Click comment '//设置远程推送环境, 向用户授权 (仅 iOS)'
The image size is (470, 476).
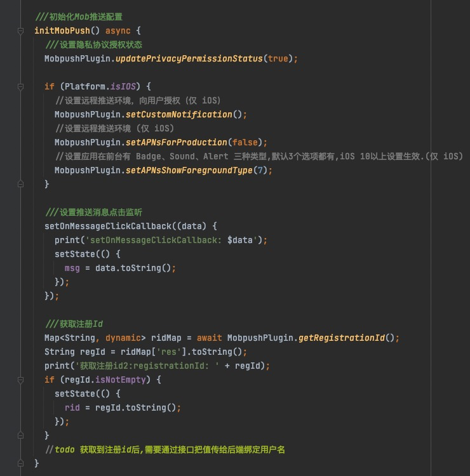pos(138,100)
